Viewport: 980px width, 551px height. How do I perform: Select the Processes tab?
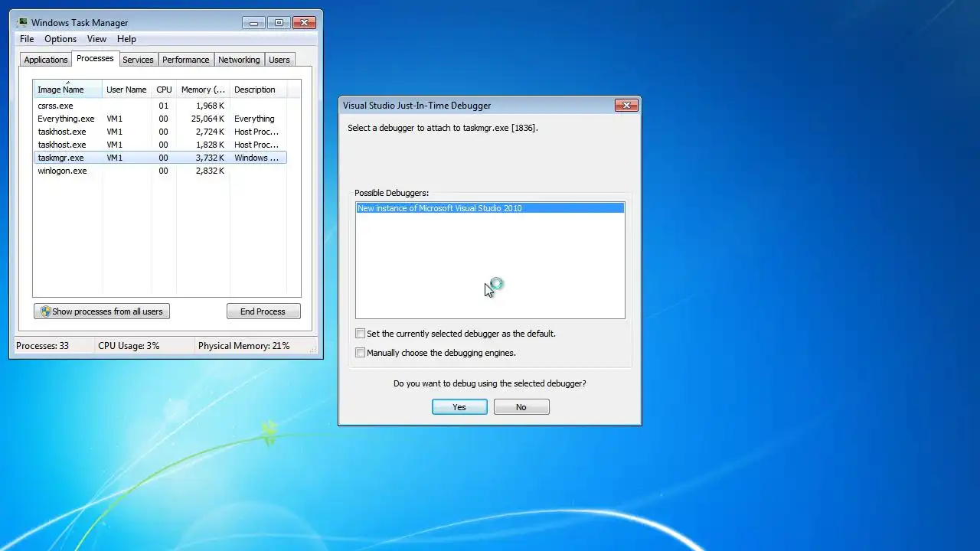[x=95, y=59]
